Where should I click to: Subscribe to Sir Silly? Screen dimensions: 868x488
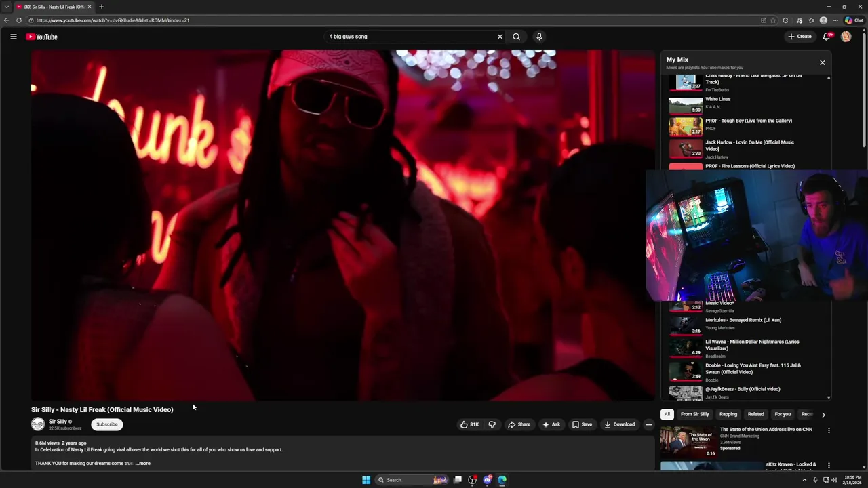click(x=106, y=424)
